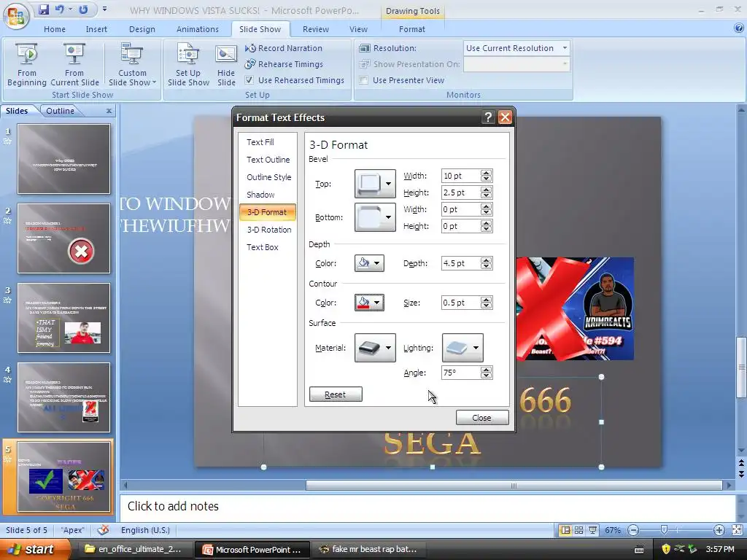Open the Material dropdown
Viewport: 747px width, 560px height.
(375, 348)
